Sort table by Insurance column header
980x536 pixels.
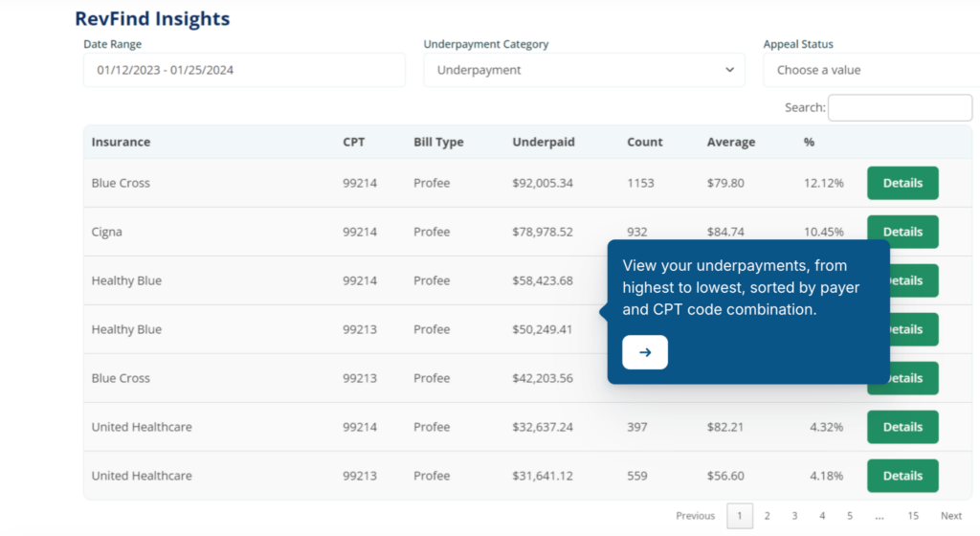[x=121, y=142]
